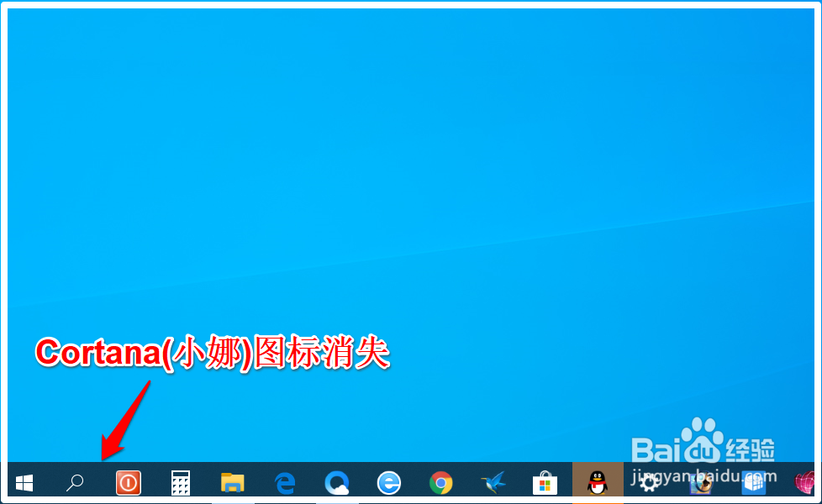
Task: Launch Internet Explorer
Action: point(389,482)
